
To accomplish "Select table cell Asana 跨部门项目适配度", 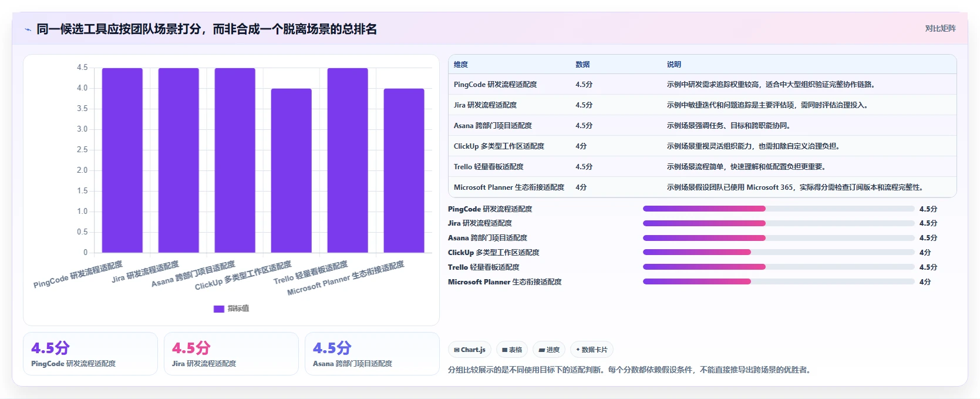I will pos(493,126).
